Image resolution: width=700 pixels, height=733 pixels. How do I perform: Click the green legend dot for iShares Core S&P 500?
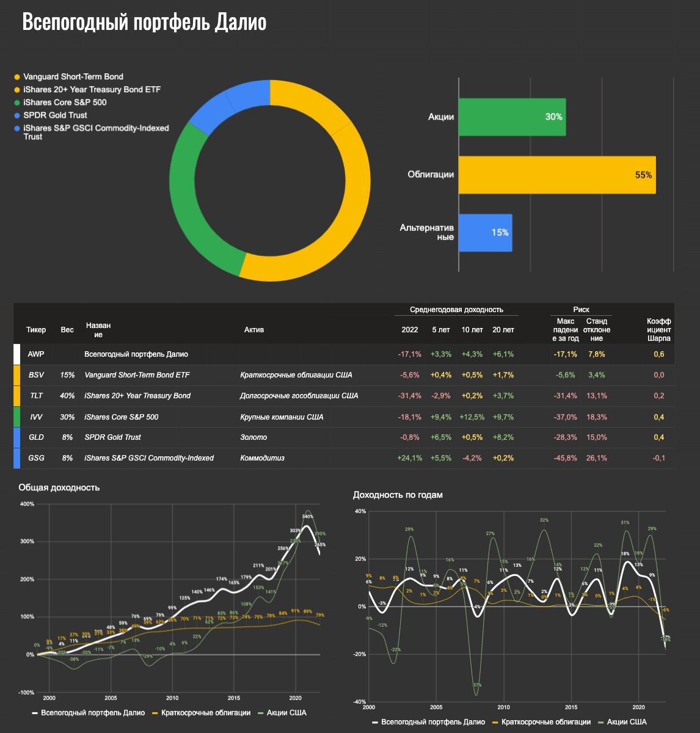(x=17, y=103)
